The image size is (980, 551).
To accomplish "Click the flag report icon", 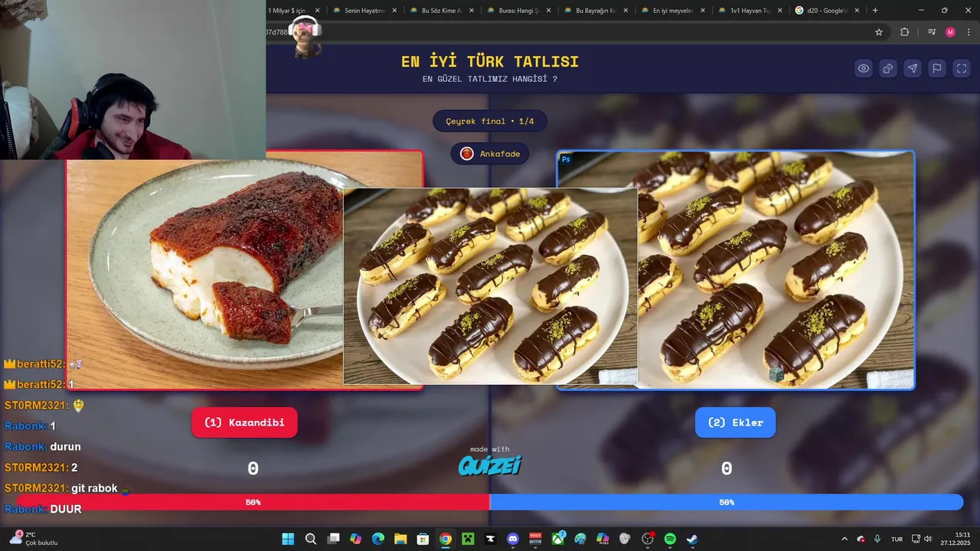I will coord(937,68).
